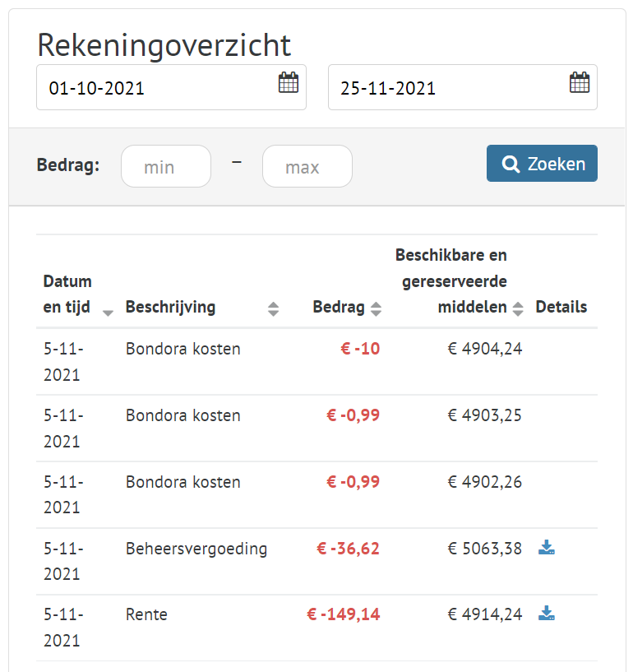Focus the minimum Bedrag input field

pyautogui.click(x=166, y=166)
